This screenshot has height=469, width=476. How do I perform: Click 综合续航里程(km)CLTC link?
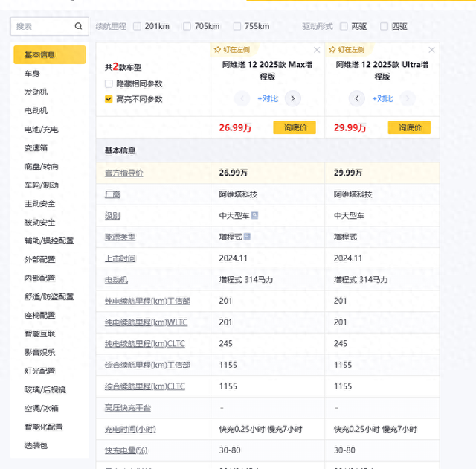coord(145,386)
